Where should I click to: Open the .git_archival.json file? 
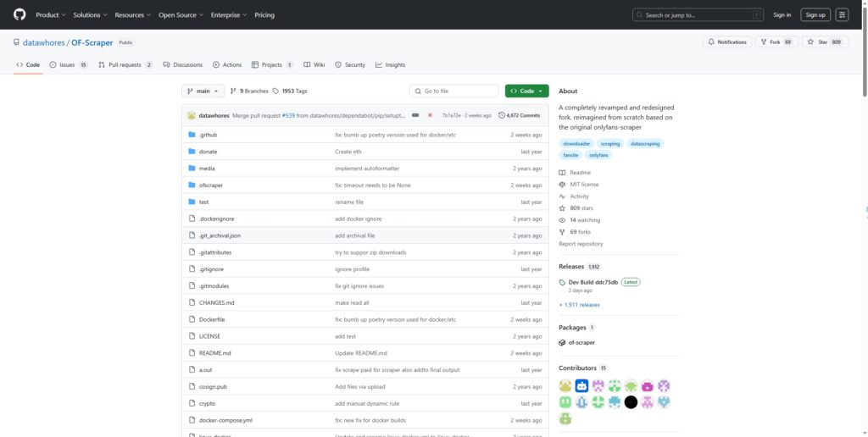point(220,235)
